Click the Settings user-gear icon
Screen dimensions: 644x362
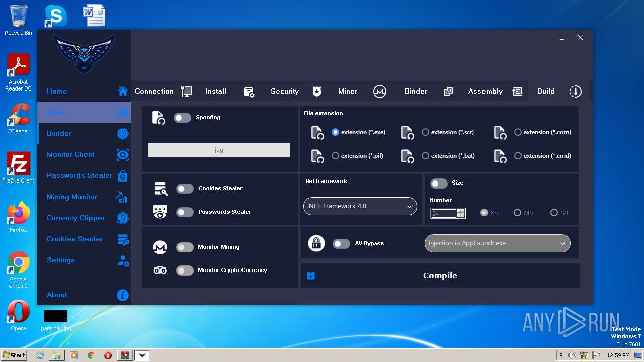[x=123, y=260]
